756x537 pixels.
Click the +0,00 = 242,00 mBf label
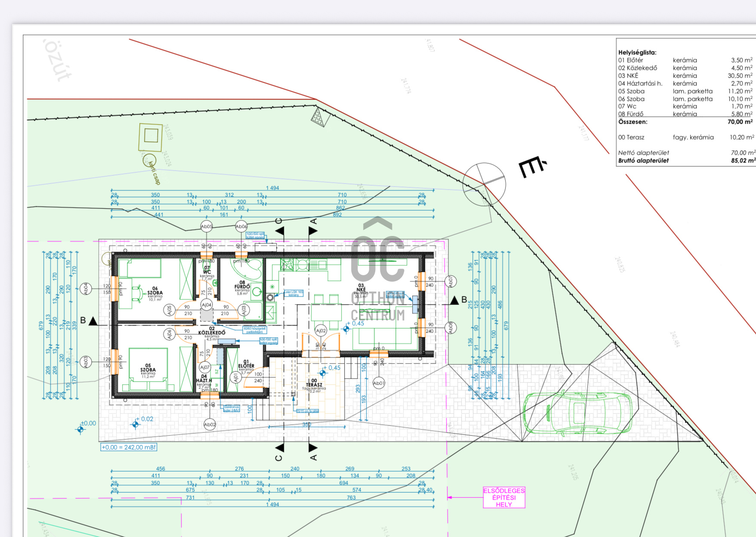(x=129, y=447)
